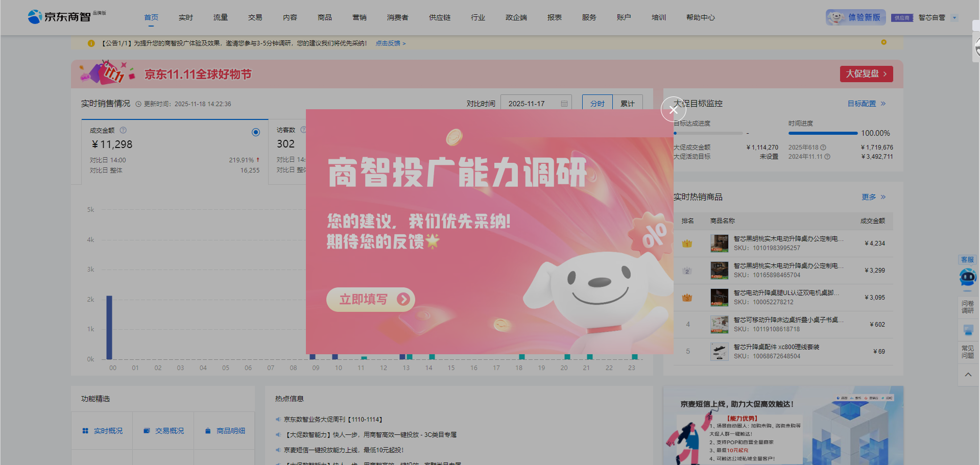Viewport: 980px width, 465px height.
Task: Go to the 首页 navigation tab
Action: coord(151,17)
